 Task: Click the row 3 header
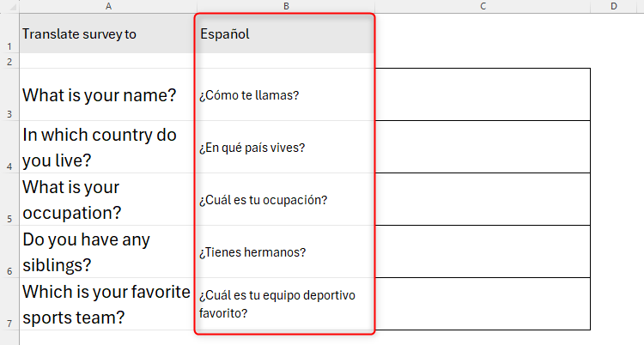click(x=9, y=95)
